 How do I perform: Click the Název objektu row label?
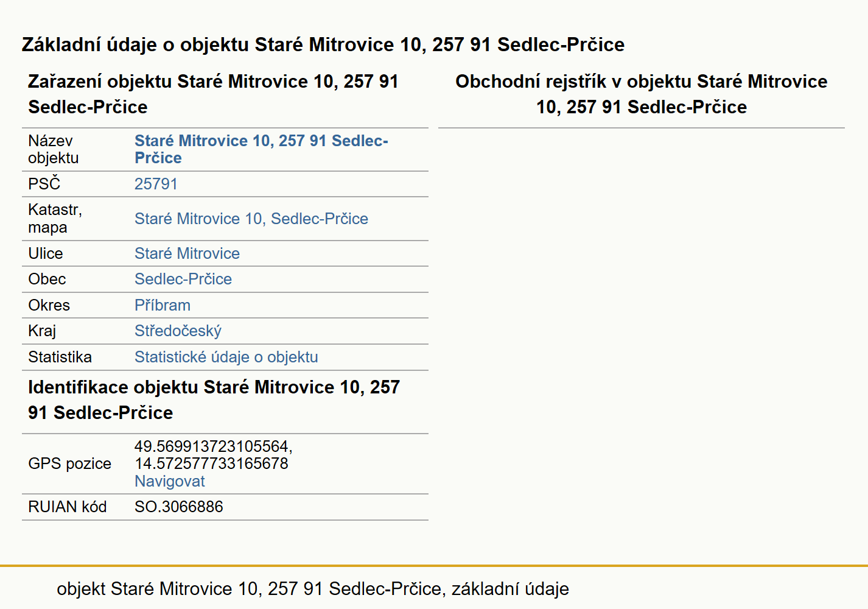pos(54,149)
